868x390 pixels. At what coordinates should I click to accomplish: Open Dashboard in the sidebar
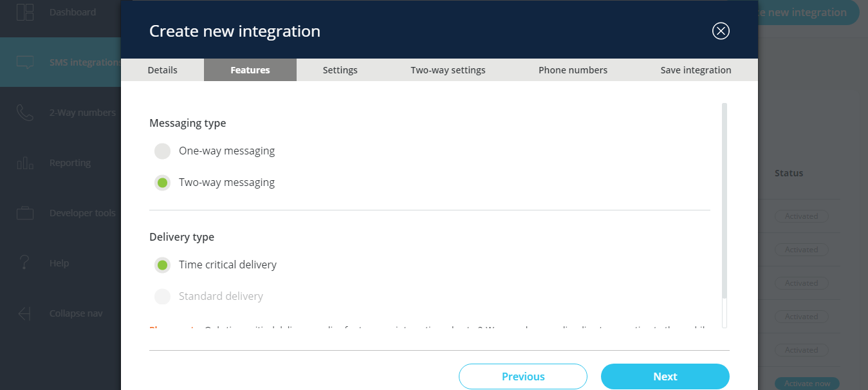pyautogui.click(x=73, y=12)
